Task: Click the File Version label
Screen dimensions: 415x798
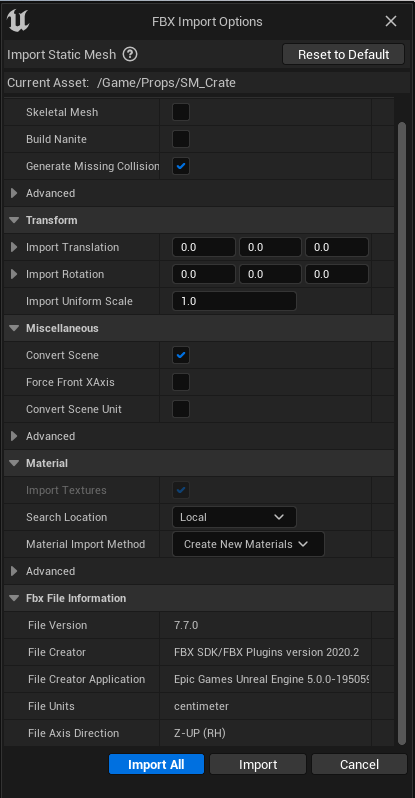Action: 58,625
